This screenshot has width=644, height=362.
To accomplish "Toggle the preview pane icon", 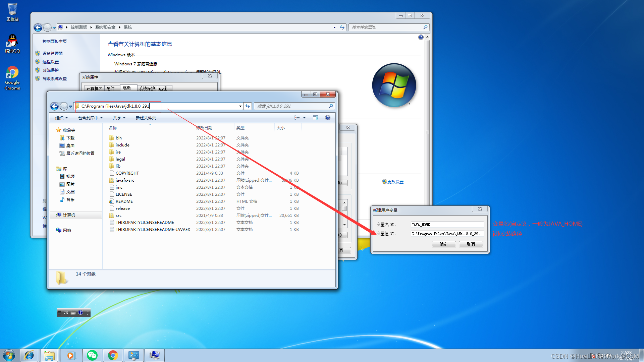I will click(315, 118).
